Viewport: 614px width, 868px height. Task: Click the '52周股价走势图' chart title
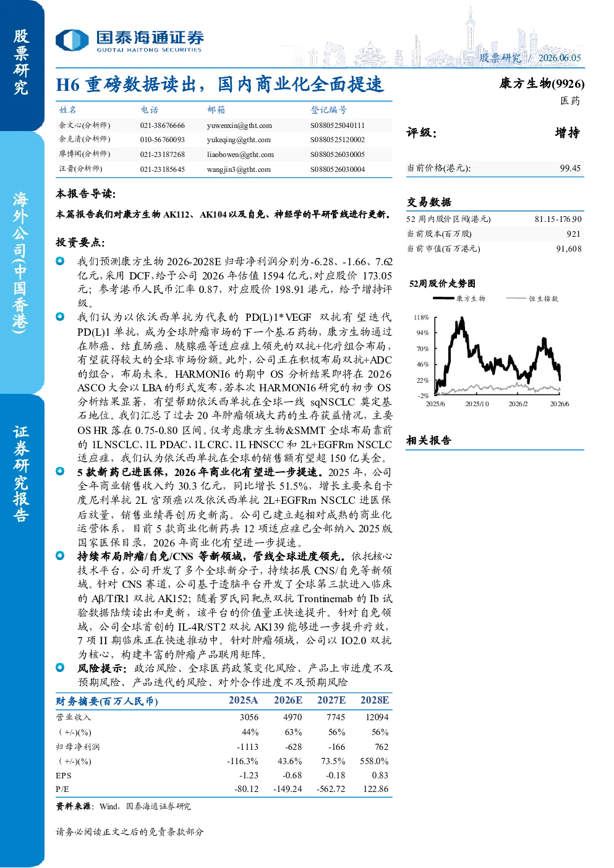pyautogui.click(x=443, y=284)
